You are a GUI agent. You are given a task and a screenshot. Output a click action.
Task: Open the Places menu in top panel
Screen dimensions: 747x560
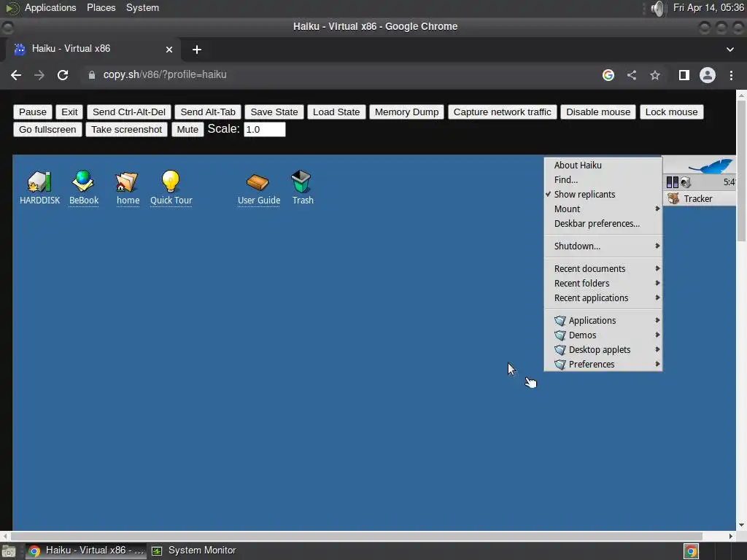(x=101, y=7)
